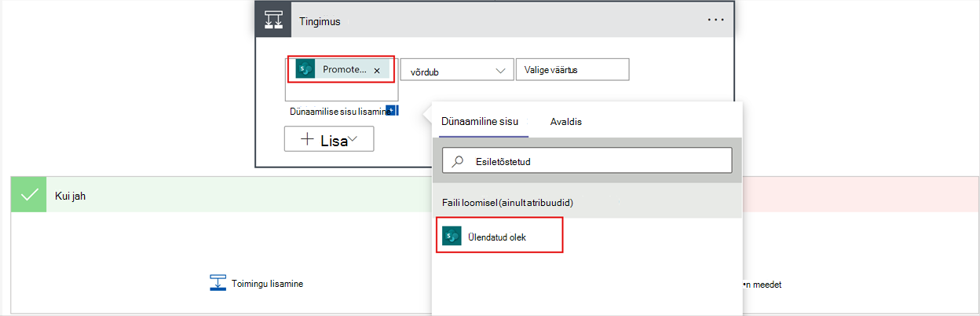Click SharePoint icon beside Ülendatud olek

click(x=452, y=236)
